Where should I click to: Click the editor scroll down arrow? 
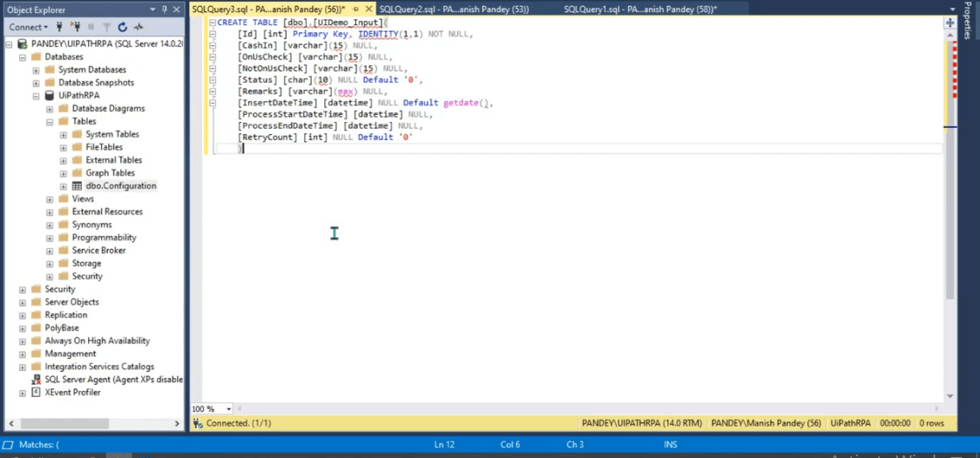tap(950, 396)
